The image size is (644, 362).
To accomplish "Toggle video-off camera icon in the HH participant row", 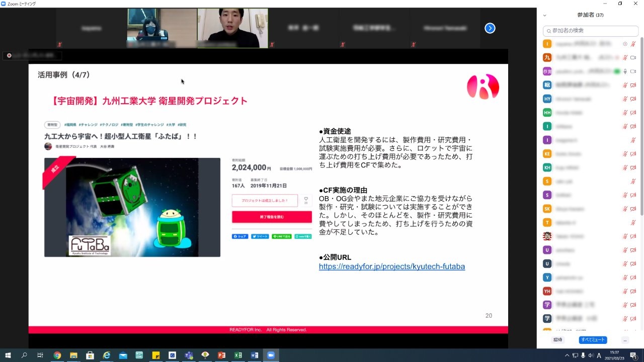I will tap(633, 113).
